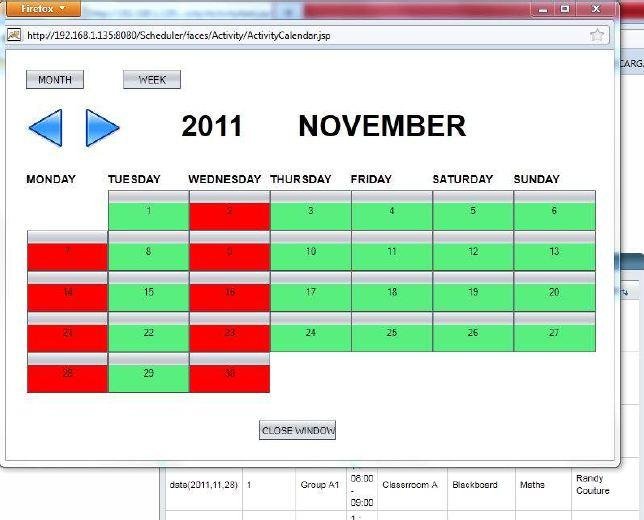Select November 22 day cell

pyautogui.click(x=149, y=332)
